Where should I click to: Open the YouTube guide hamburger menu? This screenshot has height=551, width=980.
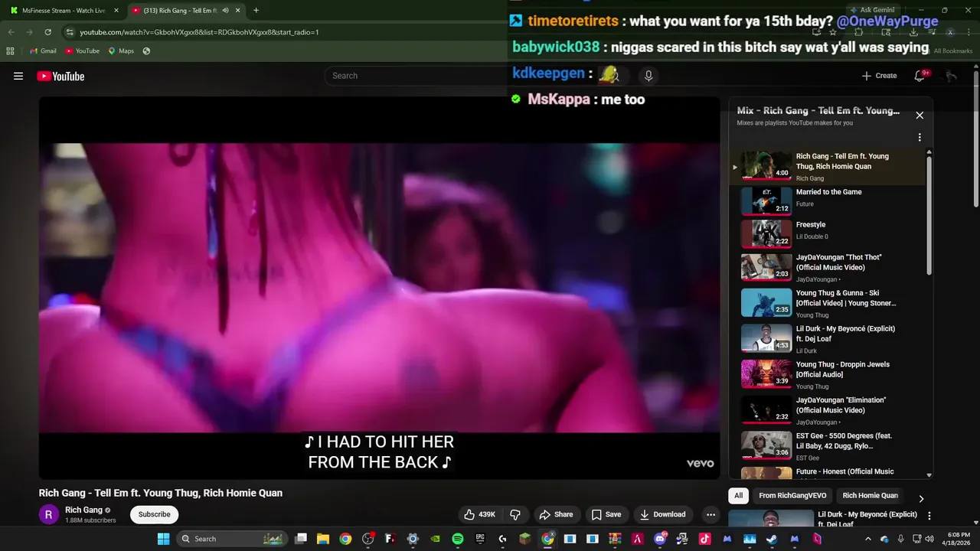[18, 76]
